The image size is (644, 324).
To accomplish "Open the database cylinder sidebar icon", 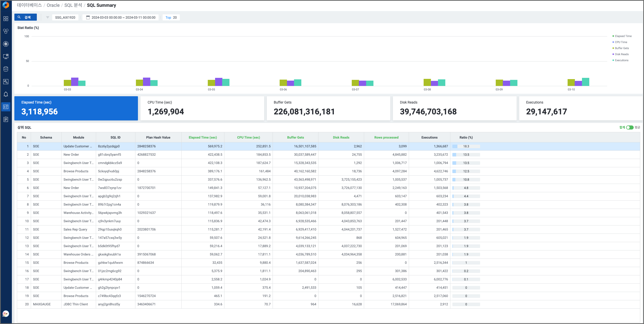I will [6, 69].
